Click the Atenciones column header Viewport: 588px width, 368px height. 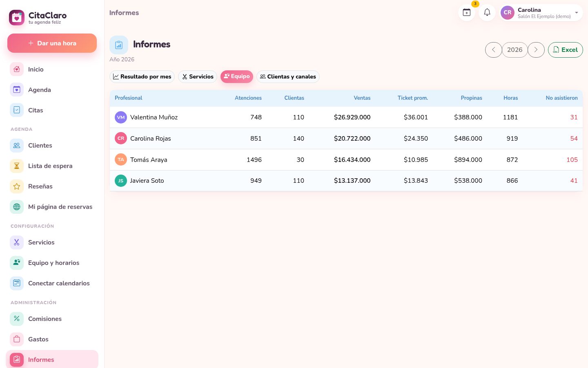(x=248, y=98)
